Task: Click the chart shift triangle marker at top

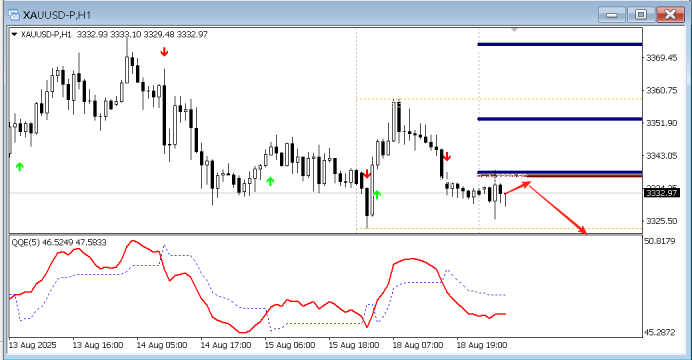Action: pyautogui.click(x=514, y=30)
